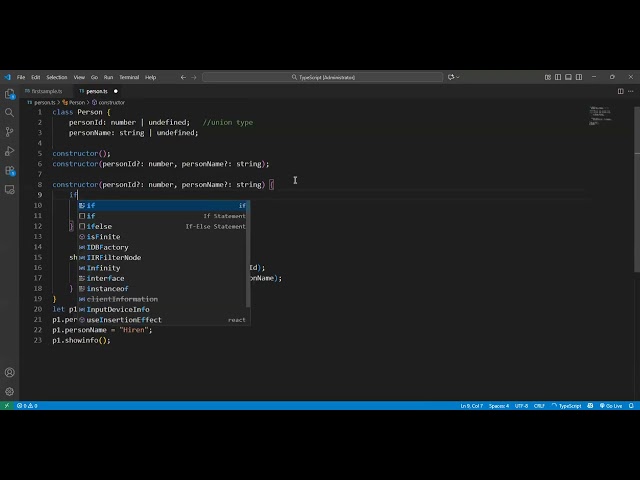Change encoding via UTF-8
The width and height of the screenshot is (640, 480).
pos(521,406)
